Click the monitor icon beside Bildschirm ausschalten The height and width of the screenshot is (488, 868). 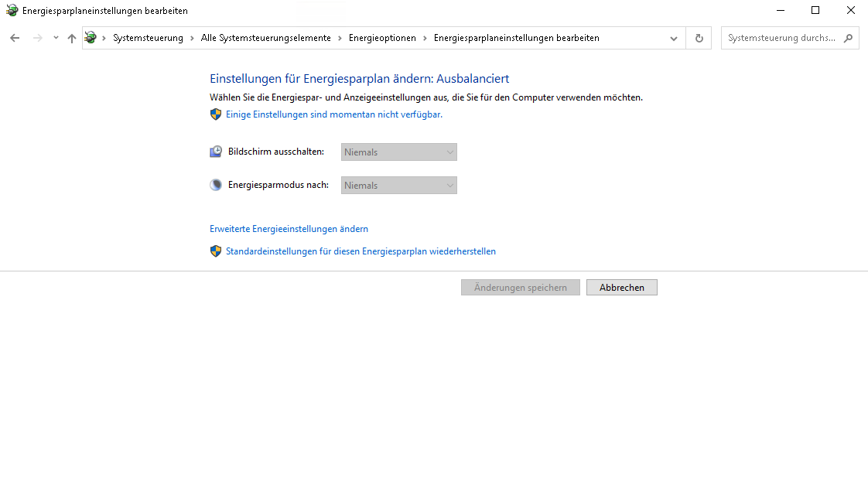click(216, 152)
